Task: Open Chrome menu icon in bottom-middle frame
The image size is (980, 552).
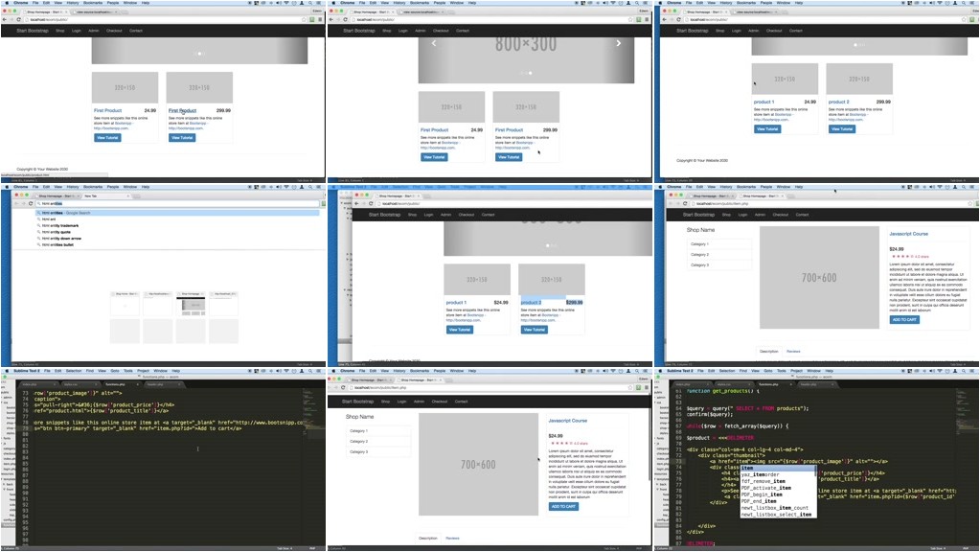Action: [647, 387]
